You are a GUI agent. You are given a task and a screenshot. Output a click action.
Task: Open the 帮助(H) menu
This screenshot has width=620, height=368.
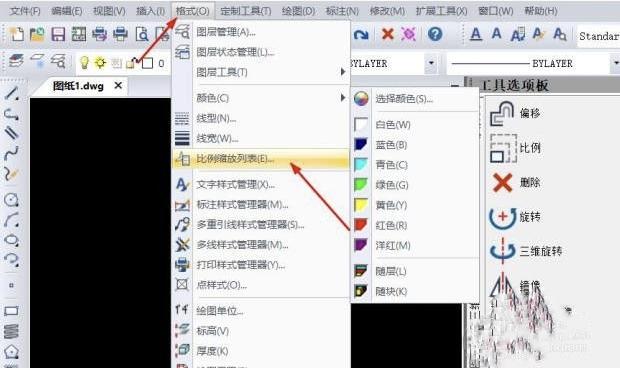coord(541,11)
